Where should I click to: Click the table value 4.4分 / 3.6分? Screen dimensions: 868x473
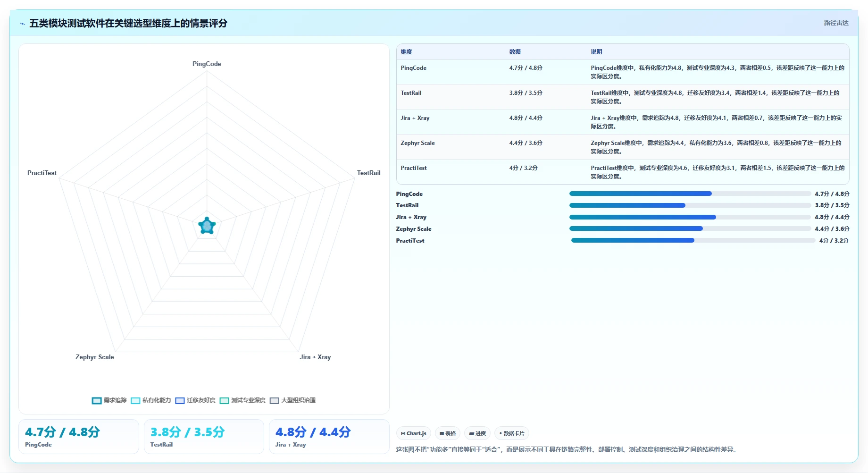click(x=526, y=143)
